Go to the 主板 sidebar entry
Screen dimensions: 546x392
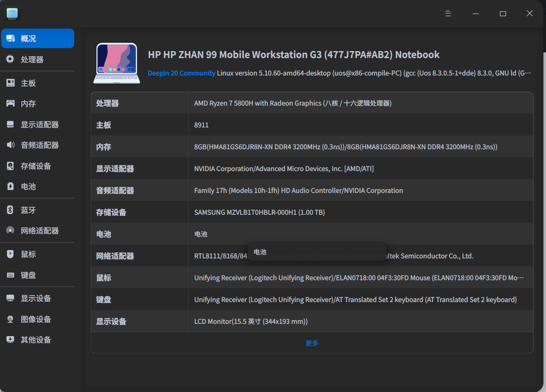tap(38, 83)
